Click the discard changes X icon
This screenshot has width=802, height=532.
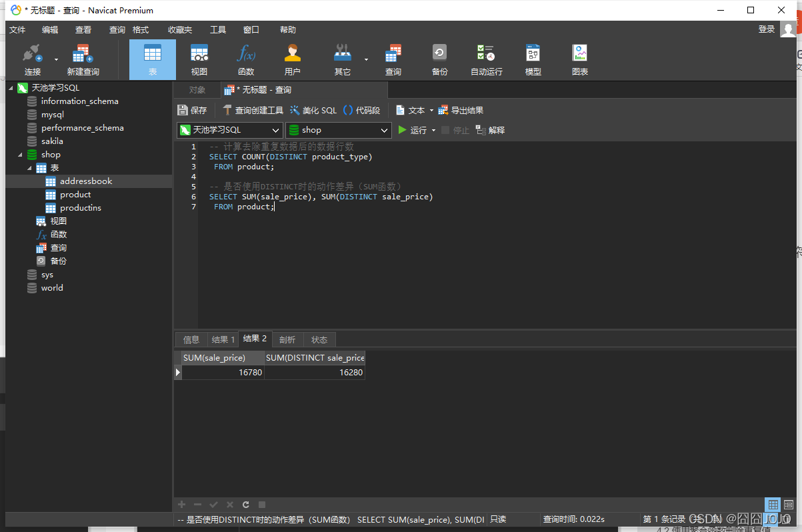(x=230, y=505)
